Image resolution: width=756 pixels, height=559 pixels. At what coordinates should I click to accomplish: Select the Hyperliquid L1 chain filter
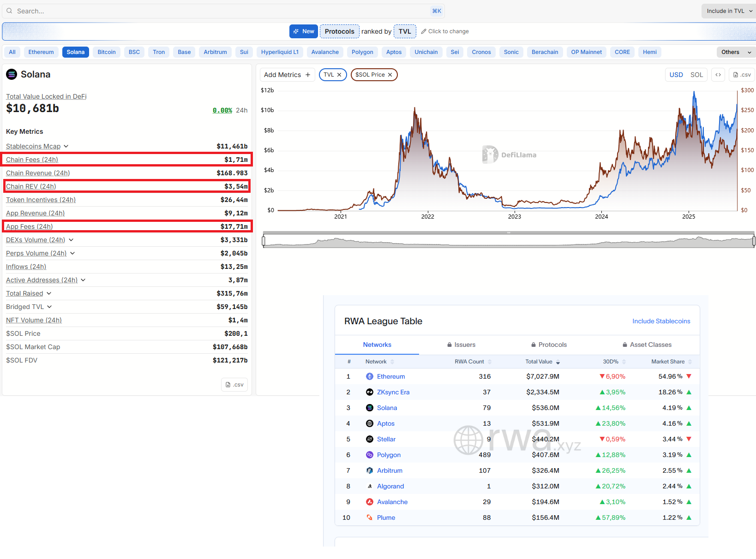[x=280, y=52]
